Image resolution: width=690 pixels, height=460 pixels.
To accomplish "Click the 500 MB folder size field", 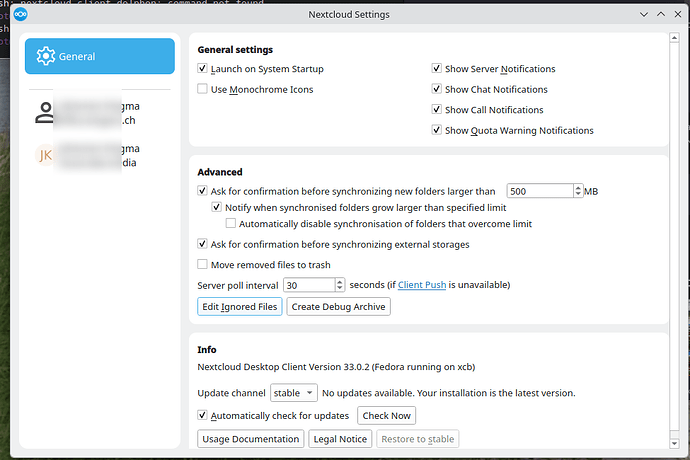I will point(540,191).
